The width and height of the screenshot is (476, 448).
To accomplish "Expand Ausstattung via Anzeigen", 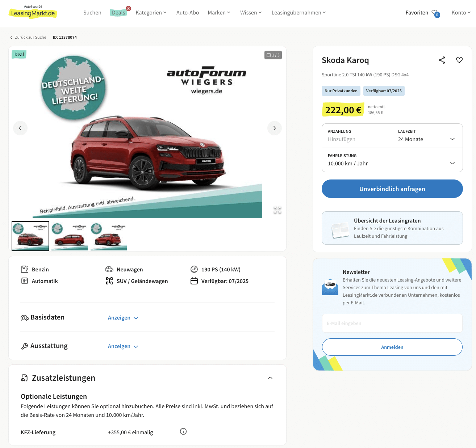I will (123, 346).
